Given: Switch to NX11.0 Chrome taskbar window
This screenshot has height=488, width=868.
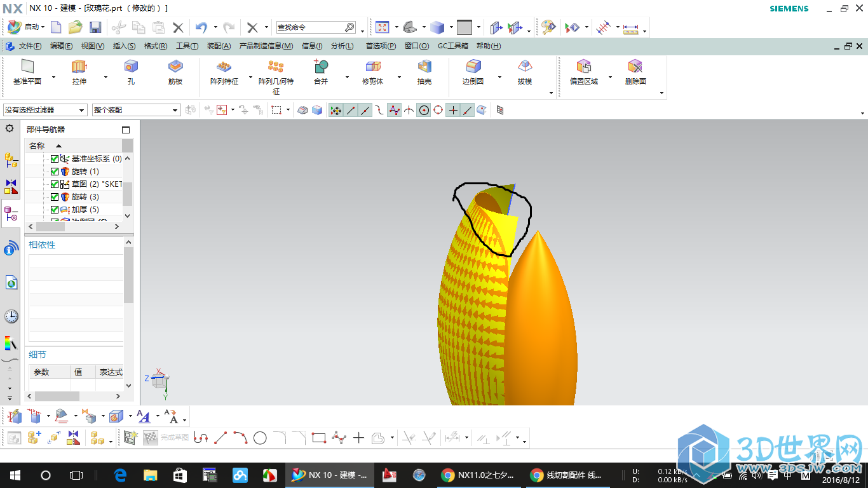Looking at the screenshot, I should [480, 475].
